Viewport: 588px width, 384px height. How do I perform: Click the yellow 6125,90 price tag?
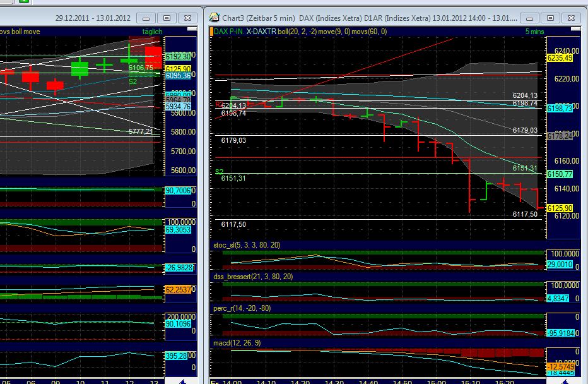click(x=559, y=207)
